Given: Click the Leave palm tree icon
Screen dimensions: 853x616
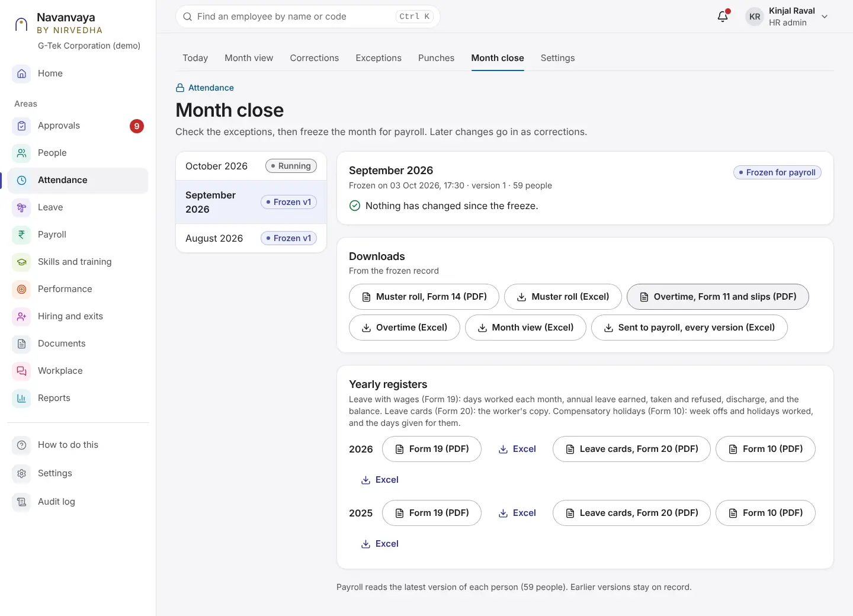Looking at the screenshot, I should coord(22,207).
